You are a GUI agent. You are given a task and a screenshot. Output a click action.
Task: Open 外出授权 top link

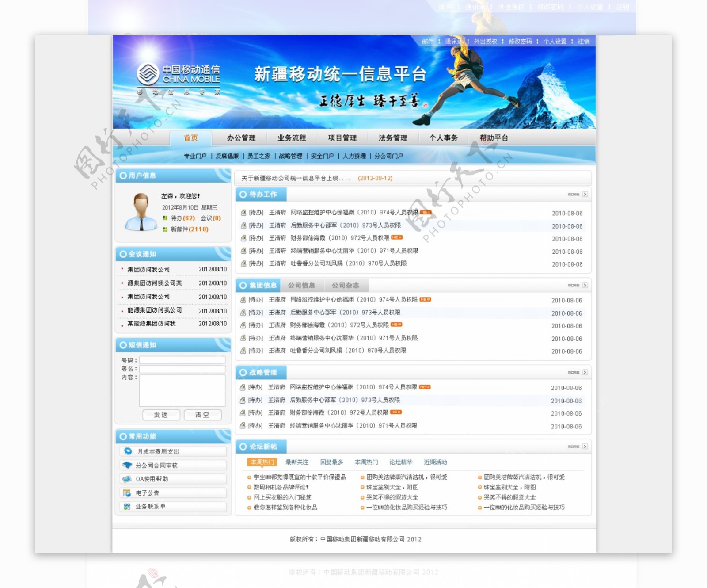coord(486,42)
